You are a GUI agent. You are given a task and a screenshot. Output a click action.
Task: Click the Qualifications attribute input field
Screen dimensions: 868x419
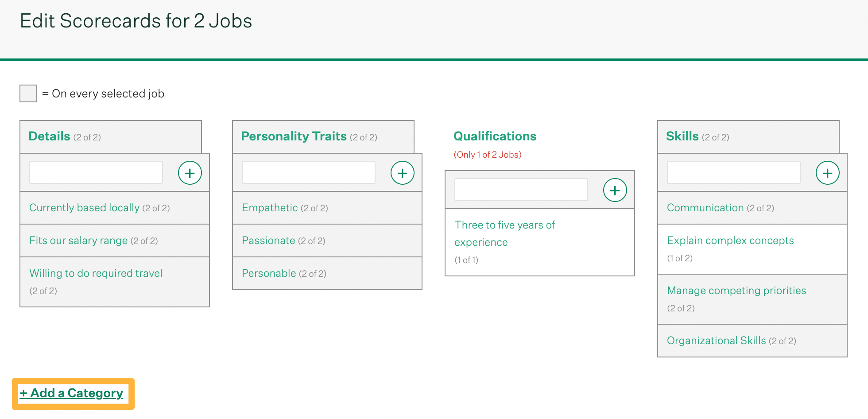(521, 190)
